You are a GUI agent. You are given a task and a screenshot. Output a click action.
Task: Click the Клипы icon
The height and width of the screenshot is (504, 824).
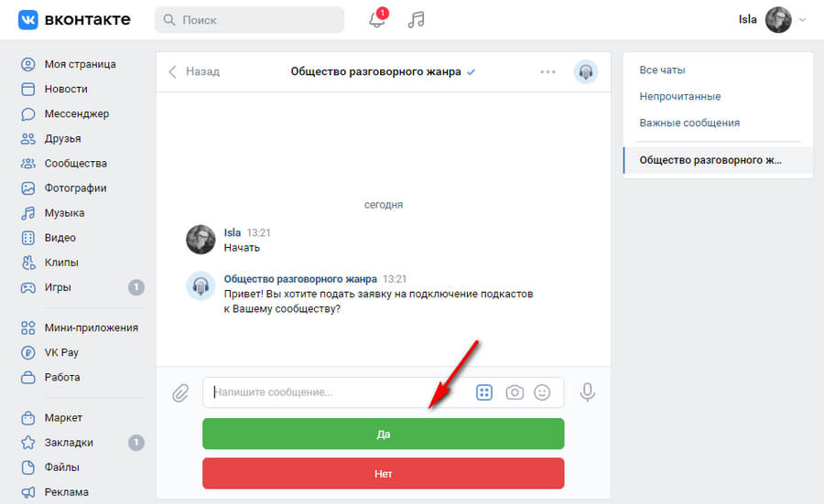[x=27, y=262]
